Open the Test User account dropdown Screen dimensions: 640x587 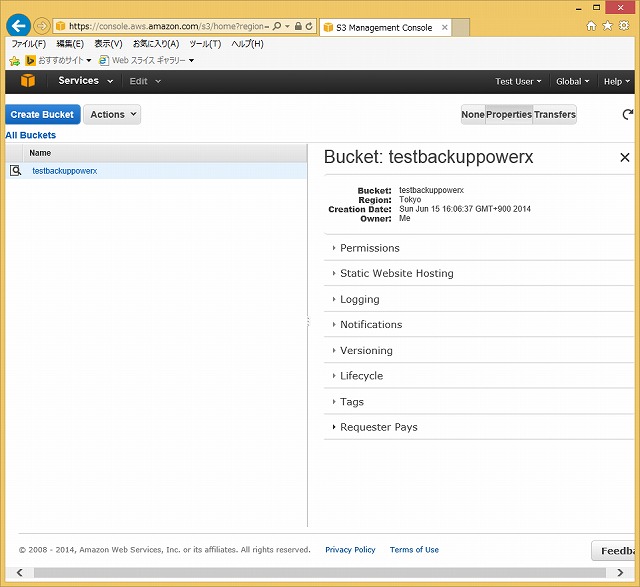pos(518,82)
